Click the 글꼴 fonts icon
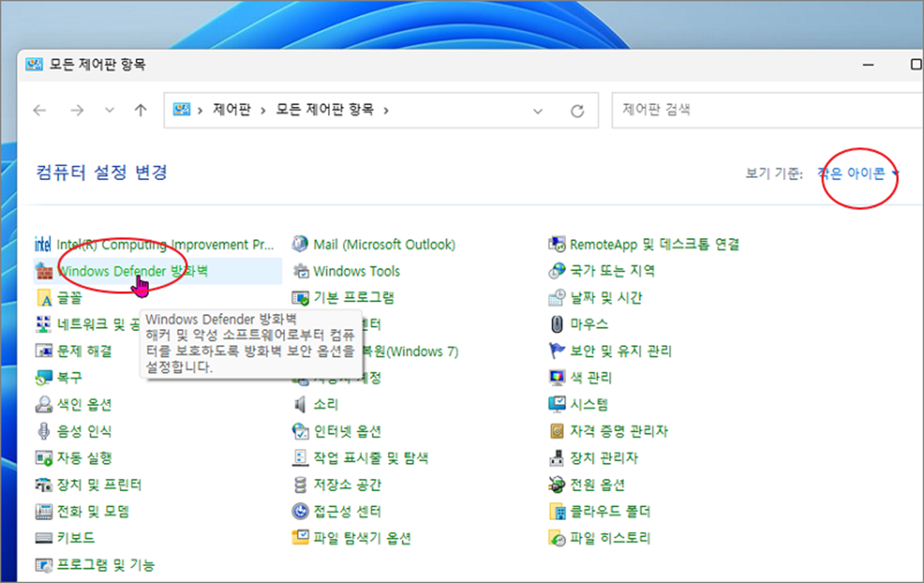Screen dimensions: 924x583 pyautogui.click(x=44, y=298)
